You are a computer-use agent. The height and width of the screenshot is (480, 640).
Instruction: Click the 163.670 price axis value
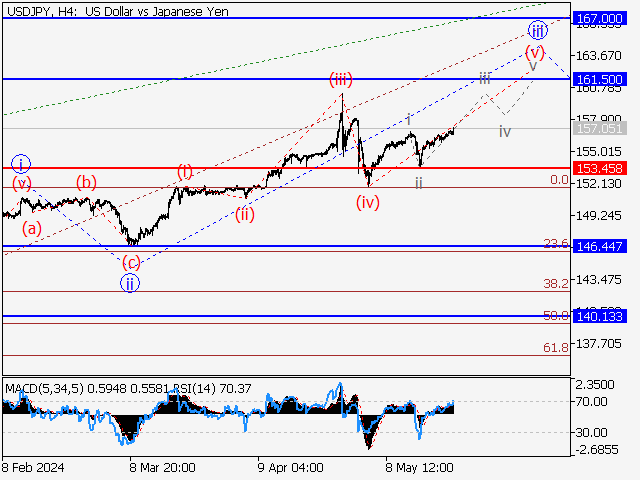(x=598, y=55)
